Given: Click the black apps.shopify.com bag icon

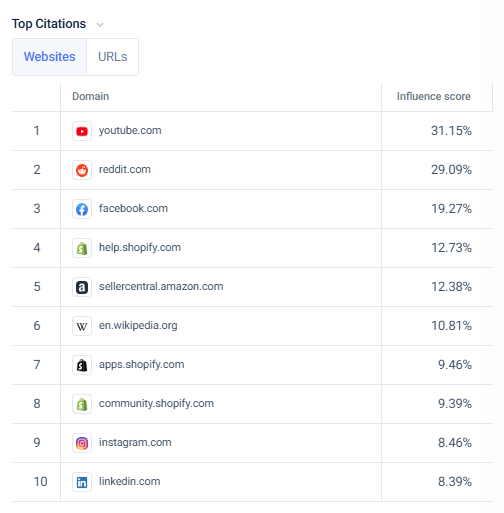Looking at the screenshot, I should 82,365.
